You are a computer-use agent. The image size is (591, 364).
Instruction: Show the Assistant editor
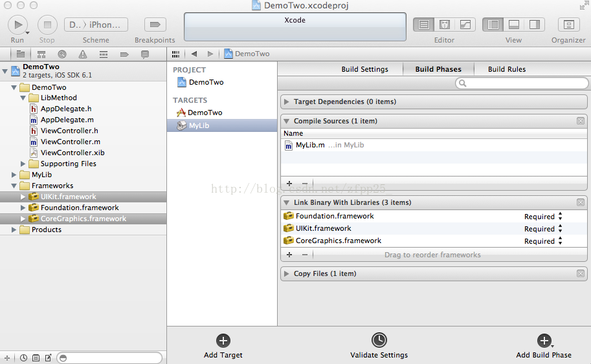tap(444, 25)
